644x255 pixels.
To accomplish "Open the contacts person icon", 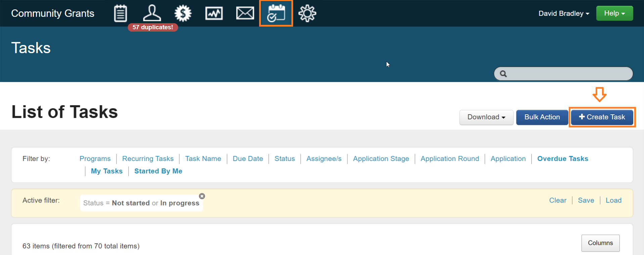I will tap(152, 13).
